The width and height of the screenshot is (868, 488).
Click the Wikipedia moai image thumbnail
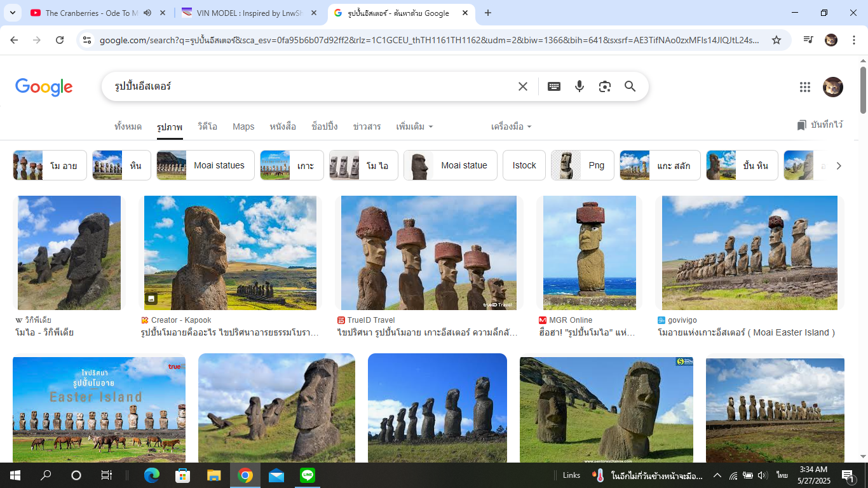(x=69, y=252)
